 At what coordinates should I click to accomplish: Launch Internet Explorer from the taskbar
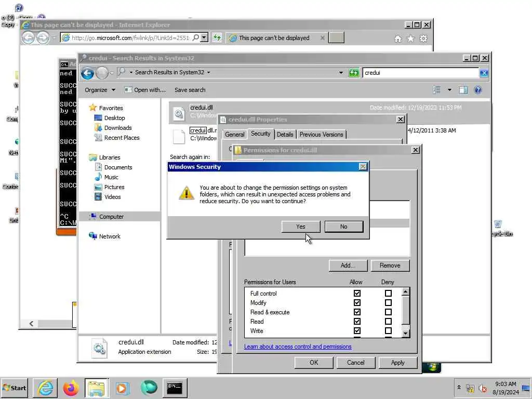[46, 388]
